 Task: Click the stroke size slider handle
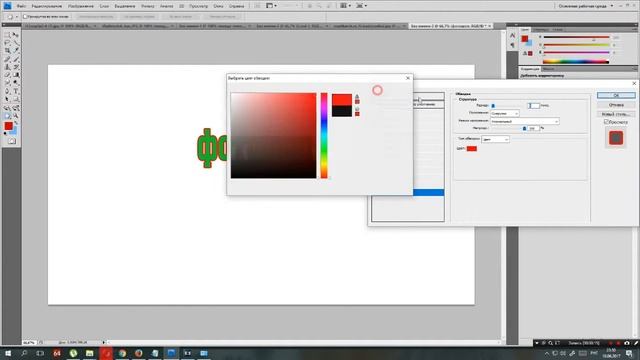click(493, 106)
